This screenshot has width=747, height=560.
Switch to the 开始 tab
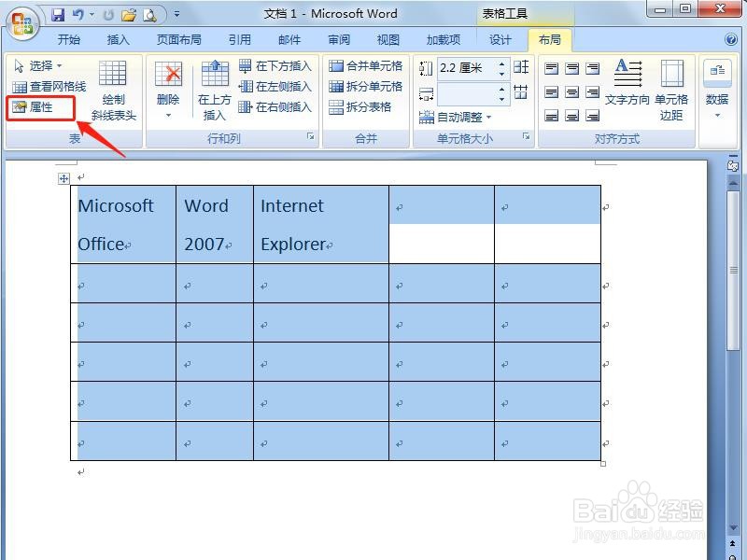(68, 39)
